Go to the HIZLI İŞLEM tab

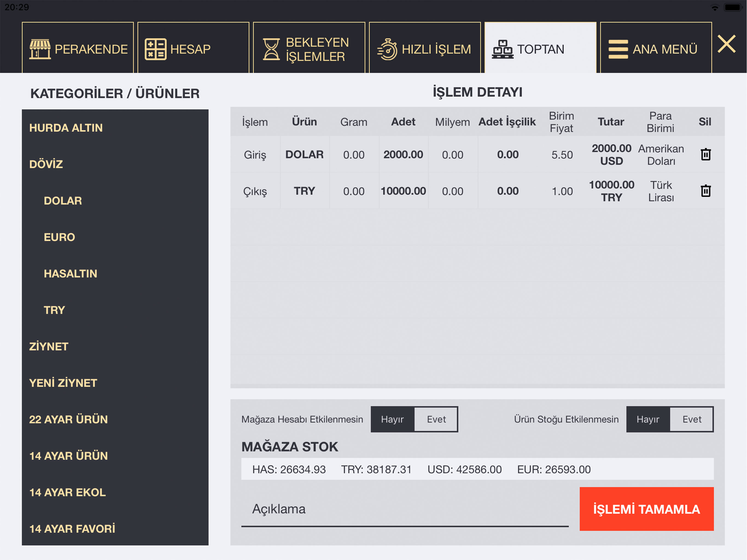pos(425,48)
